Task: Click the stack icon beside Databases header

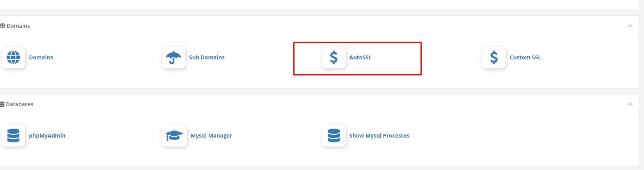Action: [2, 104]
